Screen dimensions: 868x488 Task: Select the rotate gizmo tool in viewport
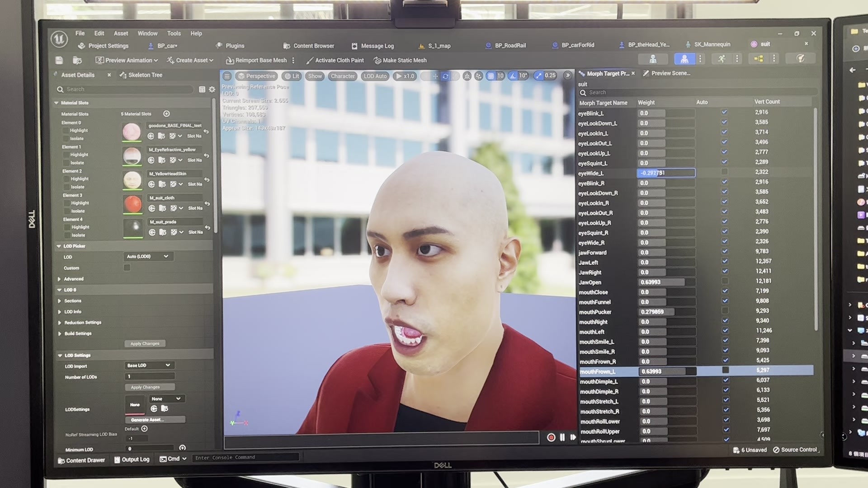point(445,76)
